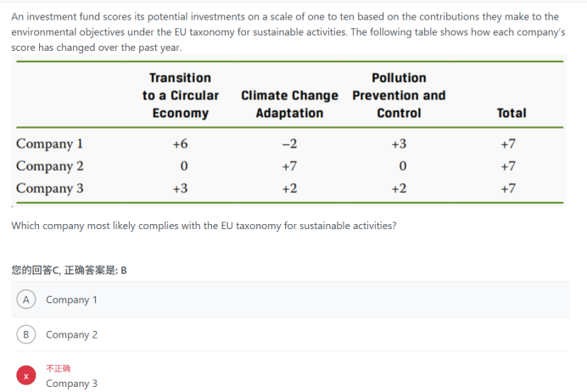Viewport: 587px width, 392px height.
Task: Click Company 2's +7 climate adaptation score
Action: pos(289,165)
